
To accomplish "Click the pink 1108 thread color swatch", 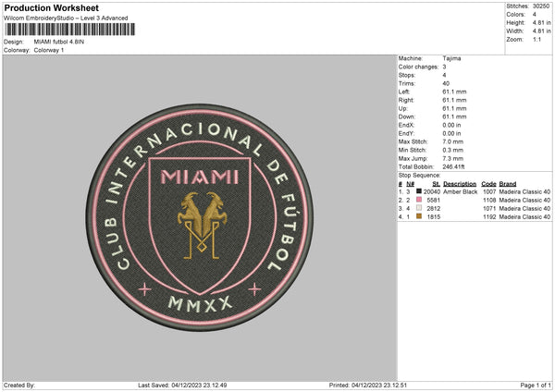I will [x=419, y=200].
